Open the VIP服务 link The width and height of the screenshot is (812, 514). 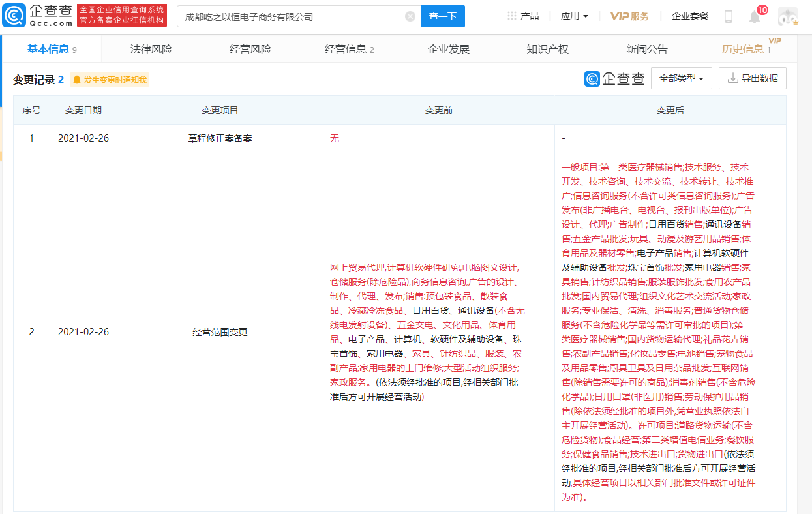[x=629, y=16]
